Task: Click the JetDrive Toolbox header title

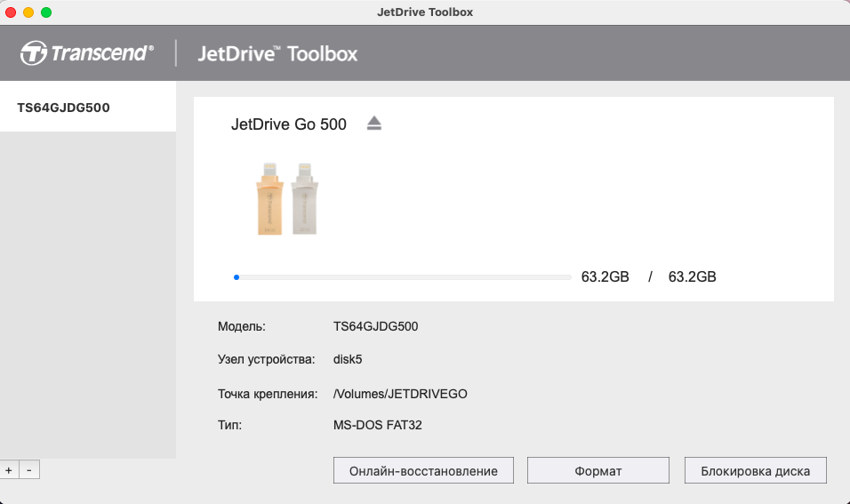Action: click(x=277, y=53)
